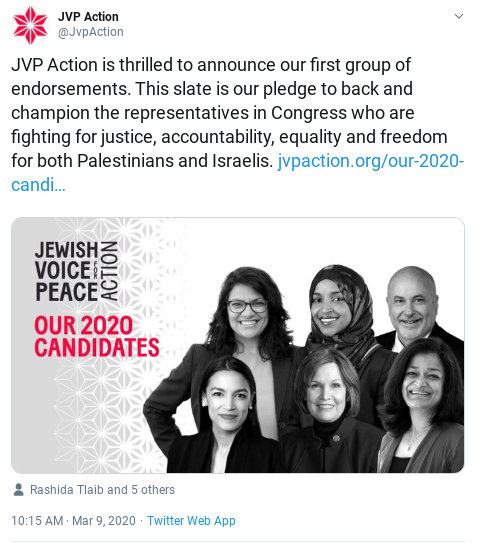Image resolution: width=477 pixels, height=543 pixels.
Task: View 'Rashida Tlaib and 5 others' tags
Action: (x=103, y=490)
